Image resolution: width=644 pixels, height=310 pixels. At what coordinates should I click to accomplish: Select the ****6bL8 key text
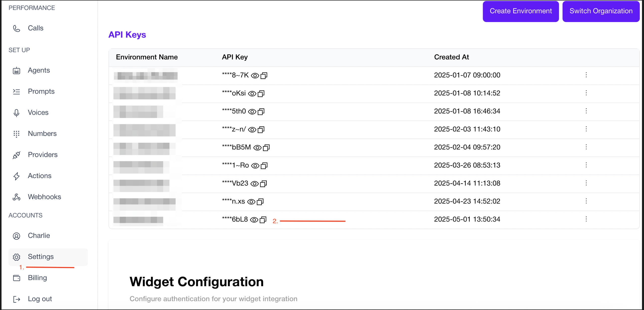(x=235, y=219)
